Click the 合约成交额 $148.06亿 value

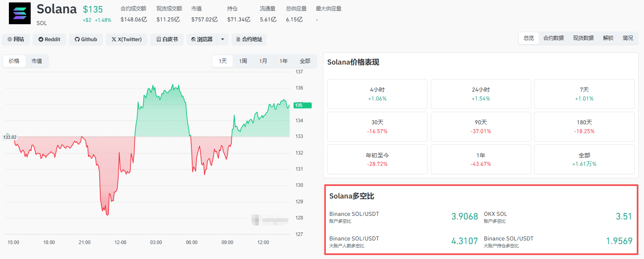pos(134,19)
